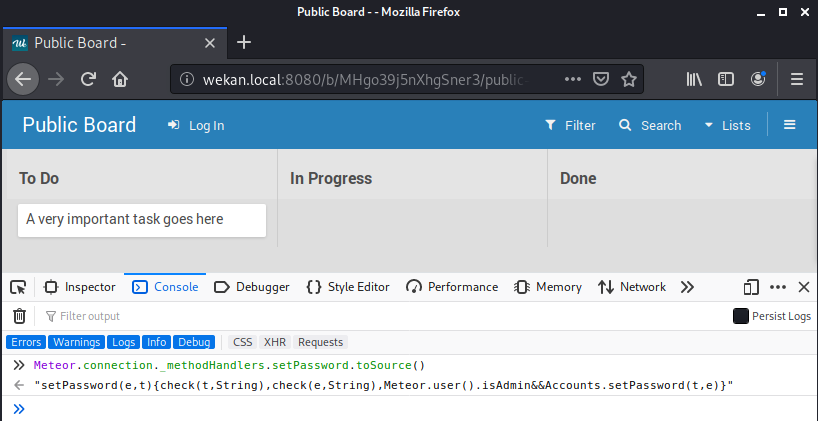Switch to the Debugger devtools tab
Screen dimensions: 818x421
pos(252,287)
